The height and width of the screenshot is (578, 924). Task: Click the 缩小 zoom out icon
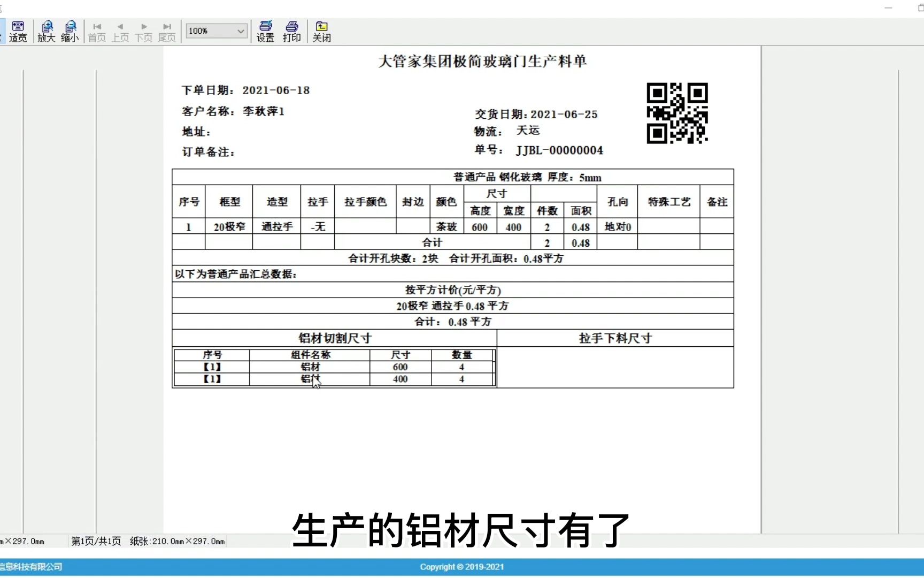tap(70, 32)
